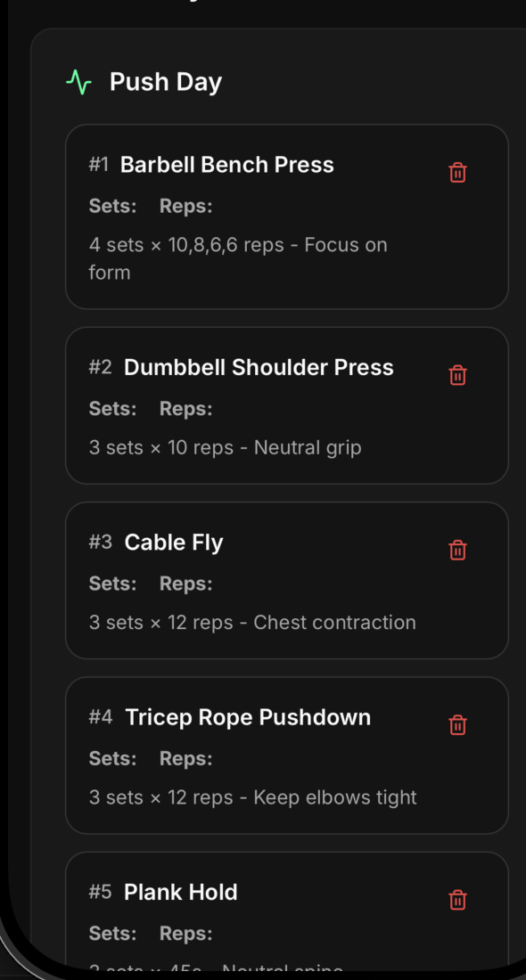Click the Reps field under Cable Fly
526x980 pixels.
pyautogui.click(x=185, y=584)
